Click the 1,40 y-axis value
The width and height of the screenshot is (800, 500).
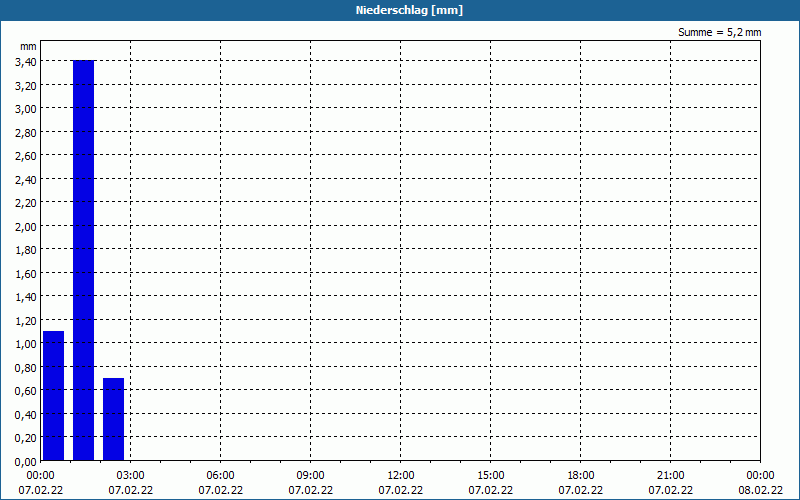coord(26,297)
